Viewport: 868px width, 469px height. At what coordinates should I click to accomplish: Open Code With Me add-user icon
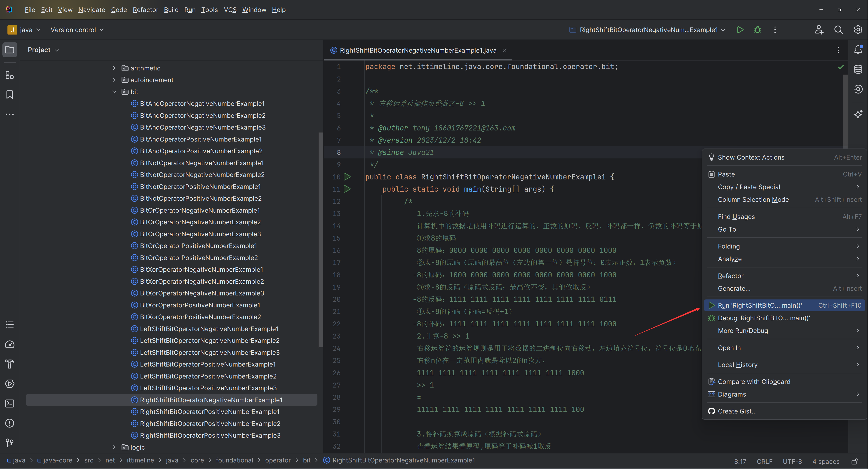point(819,30)
